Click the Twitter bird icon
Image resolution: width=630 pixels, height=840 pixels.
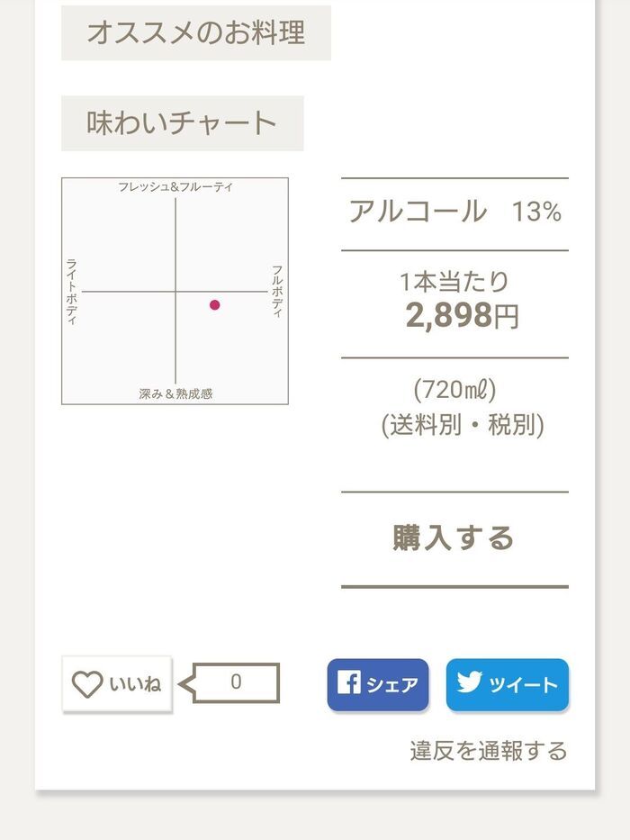click(x=469, y=683)
